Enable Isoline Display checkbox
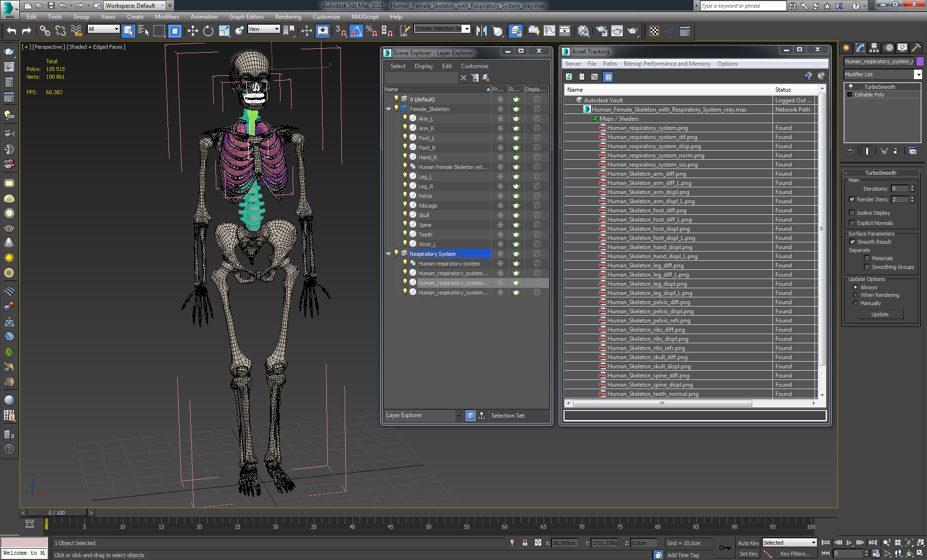Viewport: 927px width, 560px height. coord(852,213)
